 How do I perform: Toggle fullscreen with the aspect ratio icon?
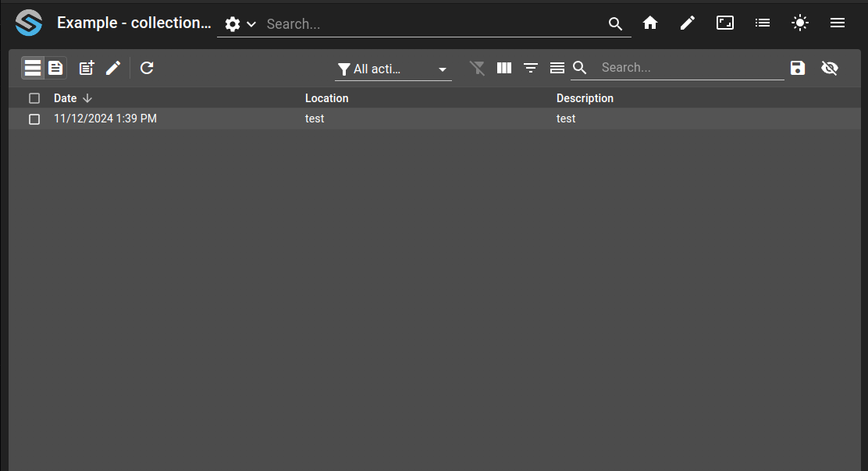point(724,23)
